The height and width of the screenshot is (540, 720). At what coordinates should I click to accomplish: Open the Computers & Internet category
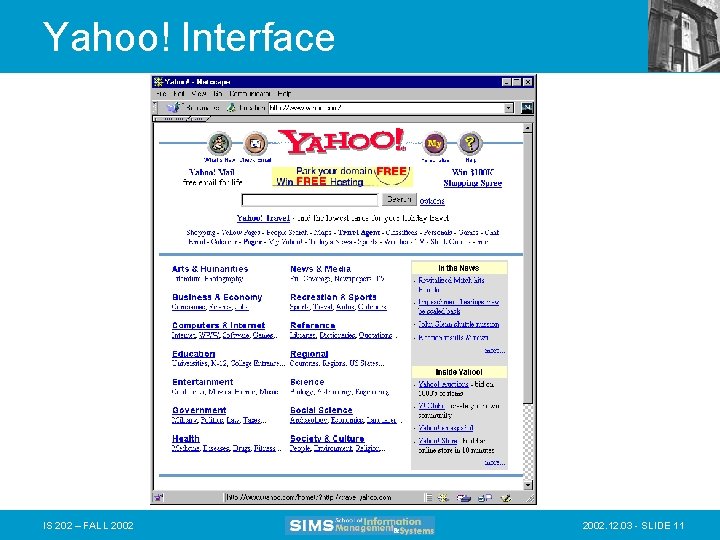tap(219, 326)
